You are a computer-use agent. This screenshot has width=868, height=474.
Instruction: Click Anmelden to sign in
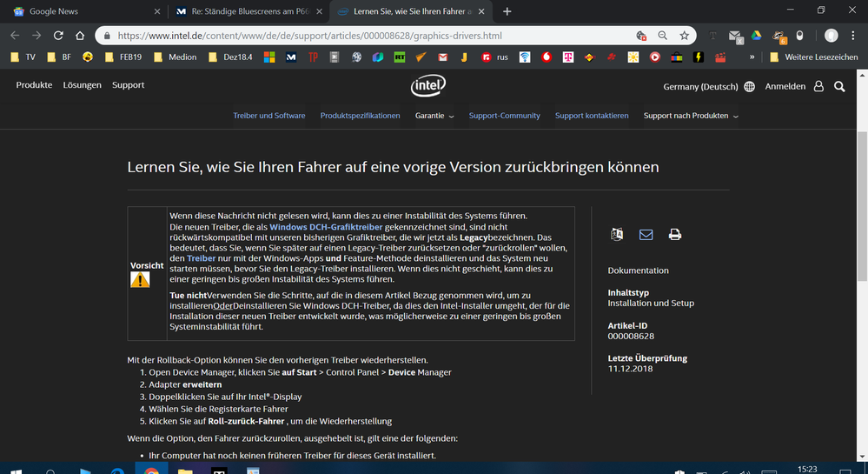(785, 87)
